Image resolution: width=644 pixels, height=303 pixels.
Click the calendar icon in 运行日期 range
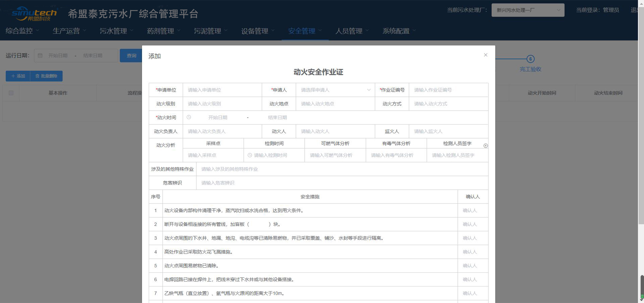point(40,55)
